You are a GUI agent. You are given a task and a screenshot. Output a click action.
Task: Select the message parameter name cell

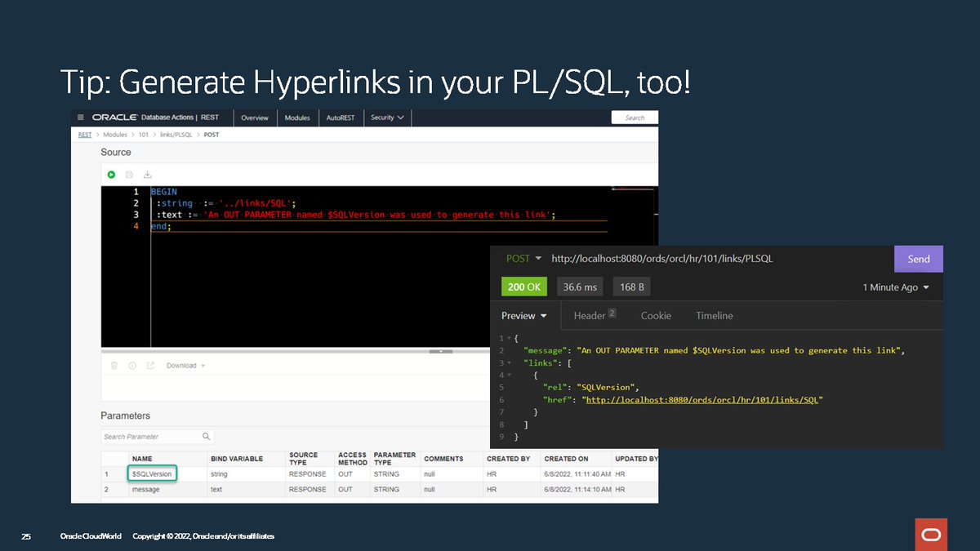(x=145, y=490)
